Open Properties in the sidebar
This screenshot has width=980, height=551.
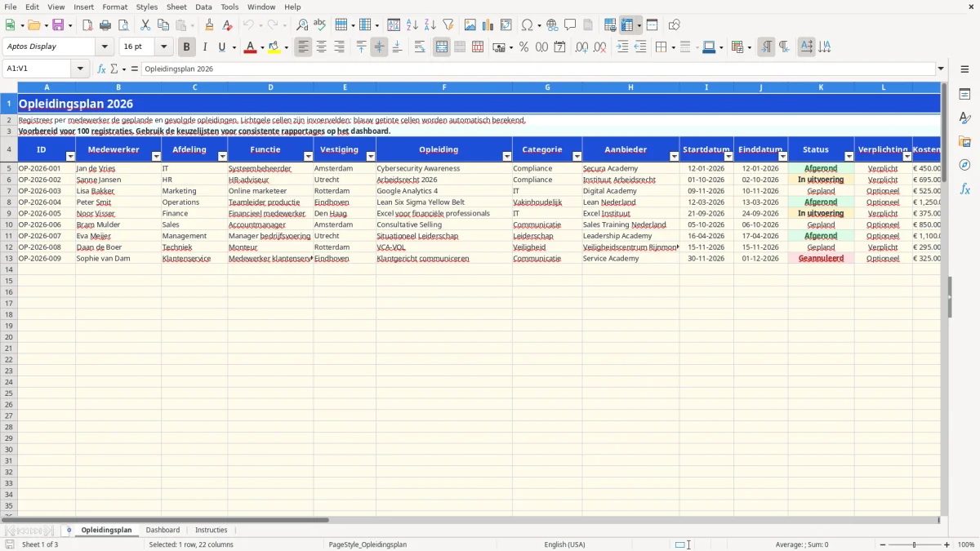coord(964,95)
